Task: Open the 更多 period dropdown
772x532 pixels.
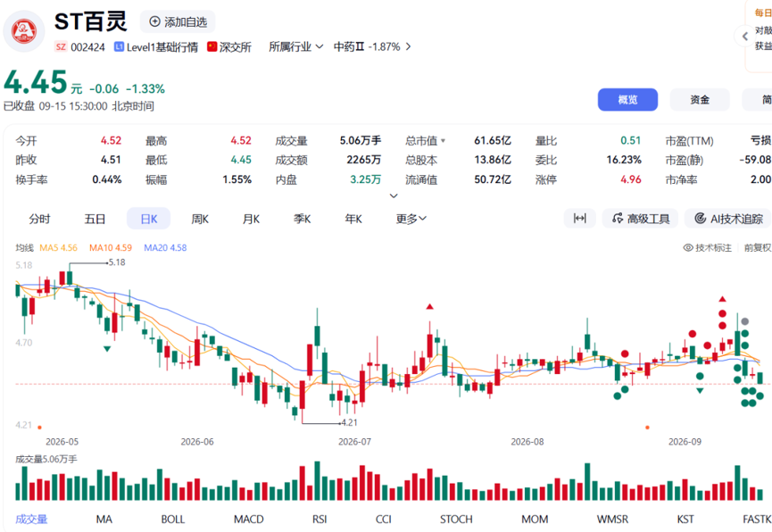Action: click(411, 218)
